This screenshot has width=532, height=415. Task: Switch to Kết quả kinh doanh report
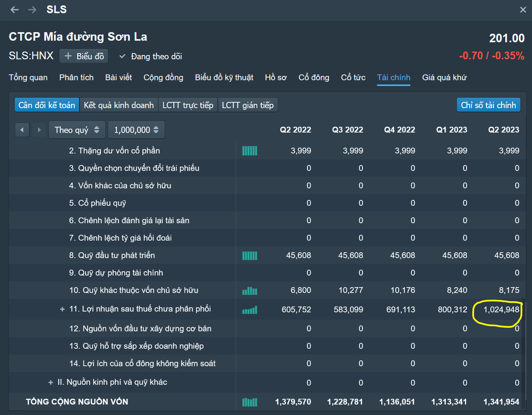click(119, 105)
